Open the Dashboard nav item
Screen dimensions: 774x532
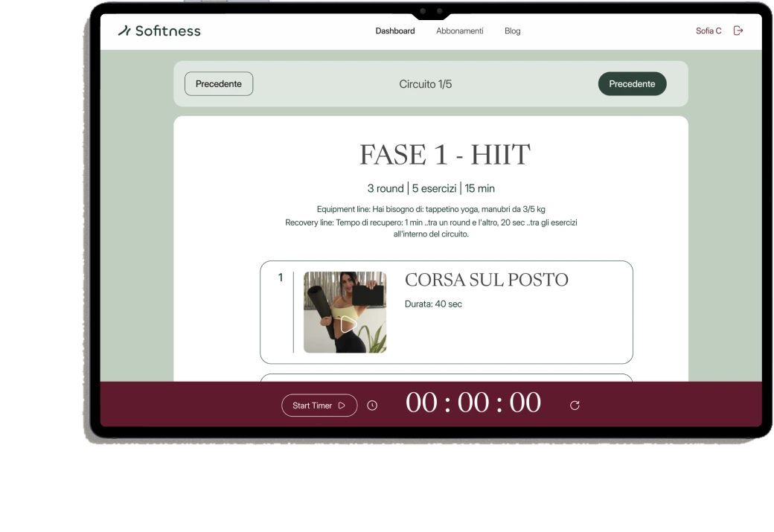pyautogui.click(x=395, y=31)
